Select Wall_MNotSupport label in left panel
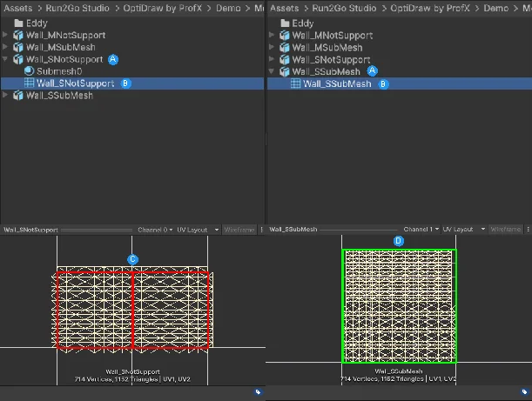The image size is (532, 401). point(66,36)
